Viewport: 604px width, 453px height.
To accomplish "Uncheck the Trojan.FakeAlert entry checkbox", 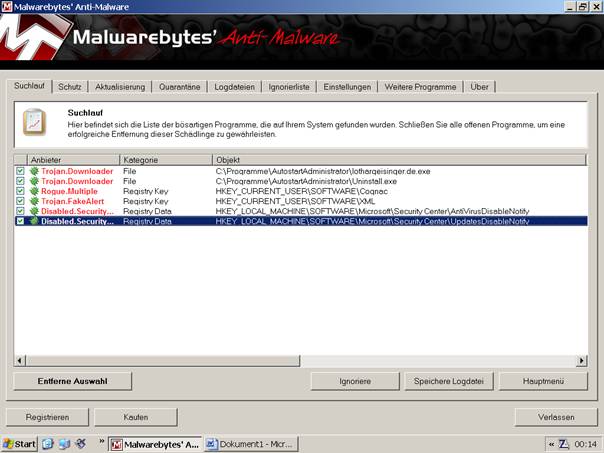I will tap(20, 201).
